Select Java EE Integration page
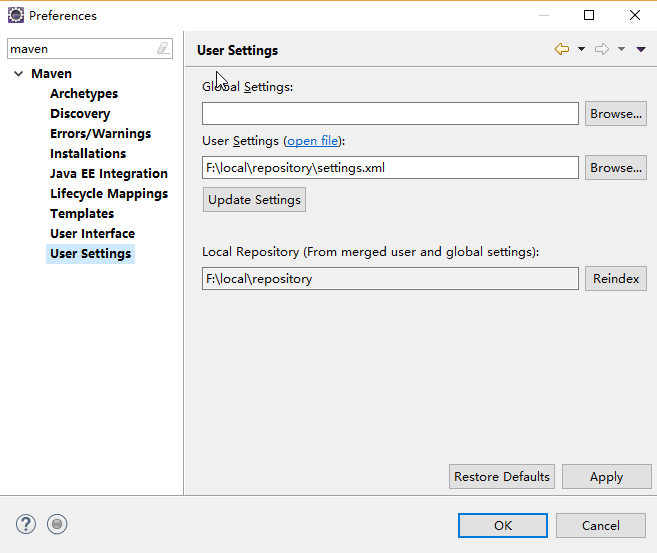 point(109,174)
